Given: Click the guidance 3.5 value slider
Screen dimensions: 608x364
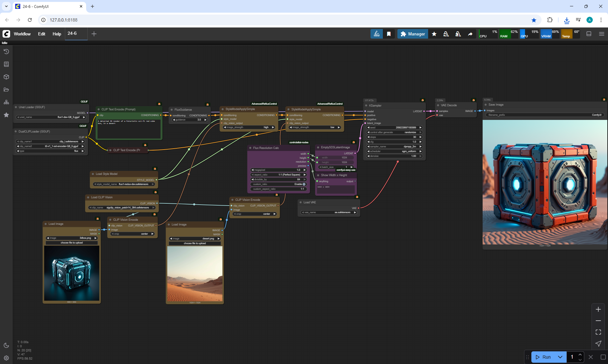Looking at the screenshot, I should pyautogui.click(x=190, y=120).
